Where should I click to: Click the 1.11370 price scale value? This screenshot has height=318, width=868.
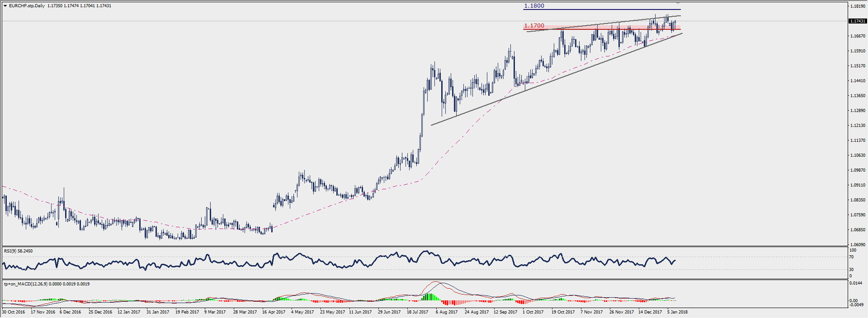click(x=858, y=140)
